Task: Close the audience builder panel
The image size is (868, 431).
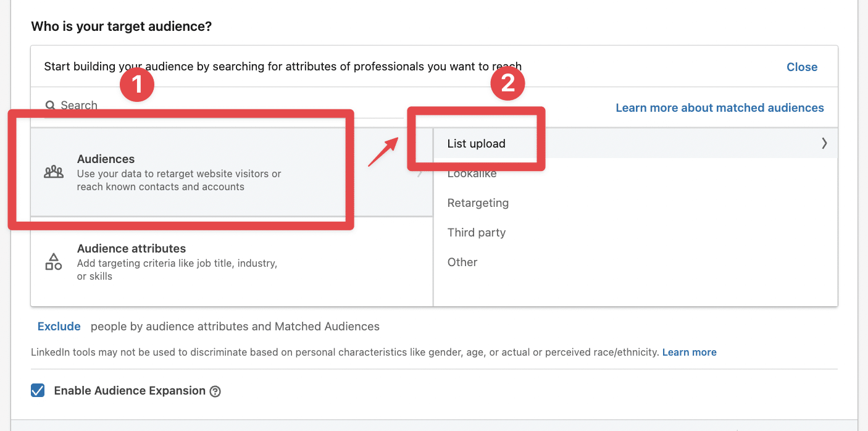Action: pyautogui.click(x=802, y=67)
